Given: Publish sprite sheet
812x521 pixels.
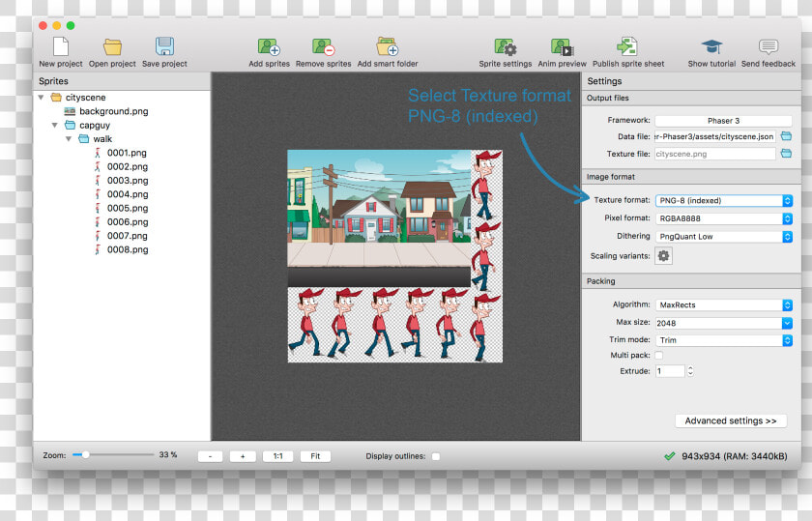Looking at the screenshot, I should [628, 52].
